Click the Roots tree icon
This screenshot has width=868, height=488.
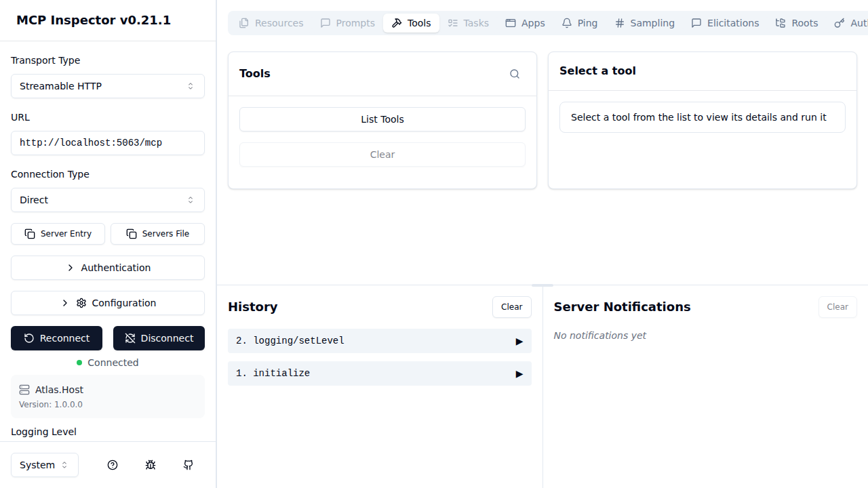780,22
